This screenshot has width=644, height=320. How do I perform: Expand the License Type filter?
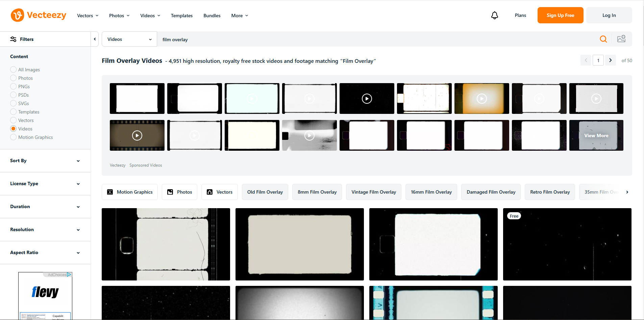point(45,183)
